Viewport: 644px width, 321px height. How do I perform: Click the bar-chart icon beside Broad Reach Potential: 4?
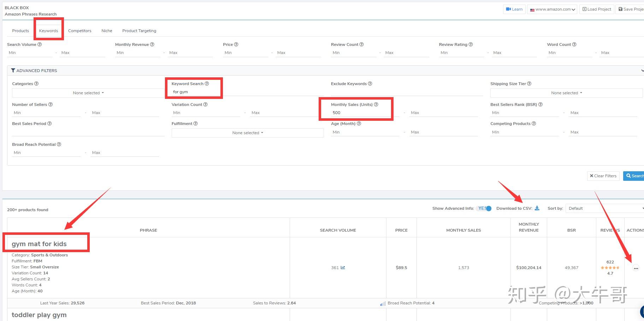tap(383, 303)
